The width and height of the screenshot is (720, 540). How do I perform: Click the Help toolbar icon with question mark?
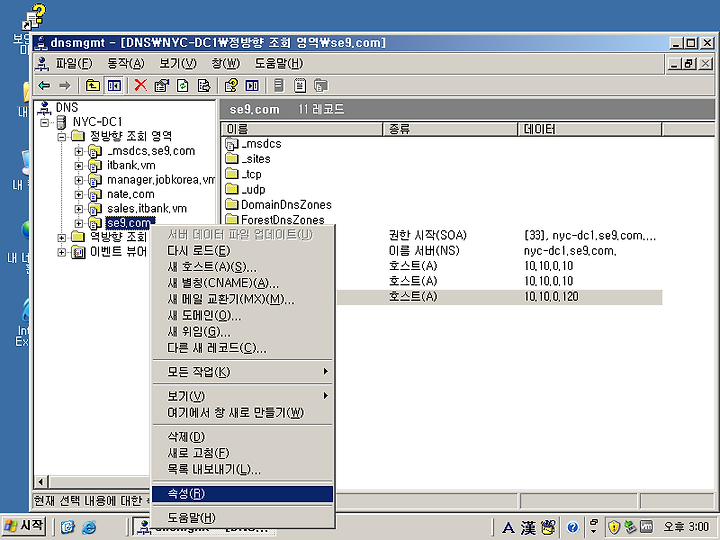click(231, 85)
